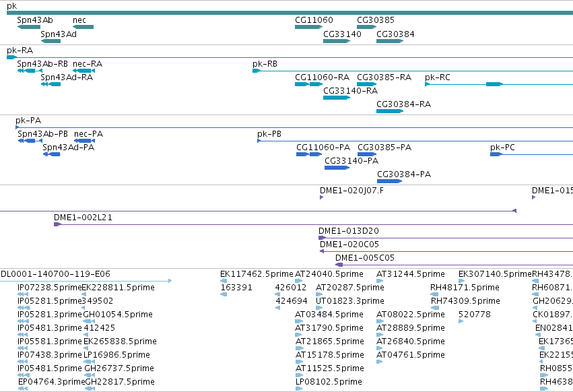Image resolution: width=573 pixels, height=392 pixels.
Task: Select the AT08022.5prime EST label
Action: coord(411,315)
